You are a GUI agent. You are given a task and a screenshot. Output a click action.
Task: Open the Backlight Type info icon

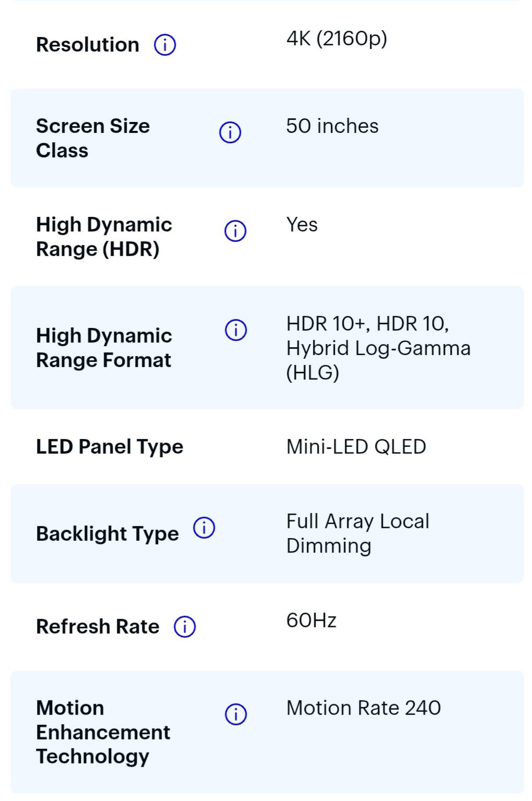[x=204, y=528]
